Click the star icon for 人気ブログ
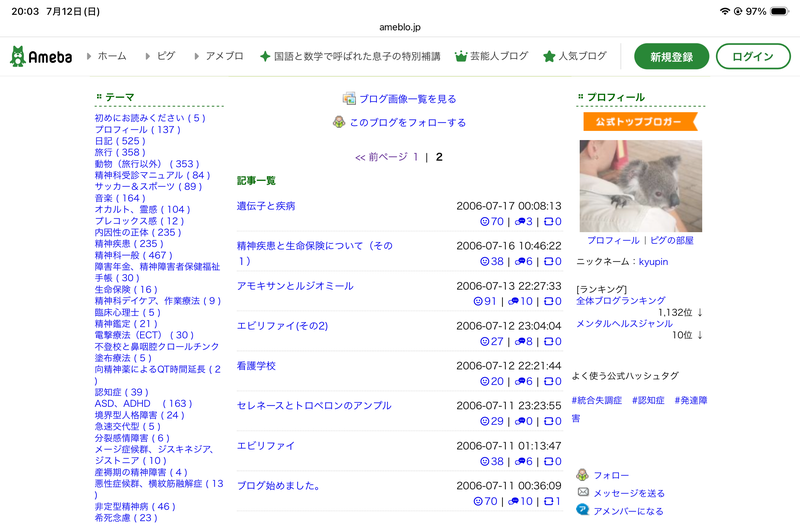The image size is (800, 525). point(549,56)
